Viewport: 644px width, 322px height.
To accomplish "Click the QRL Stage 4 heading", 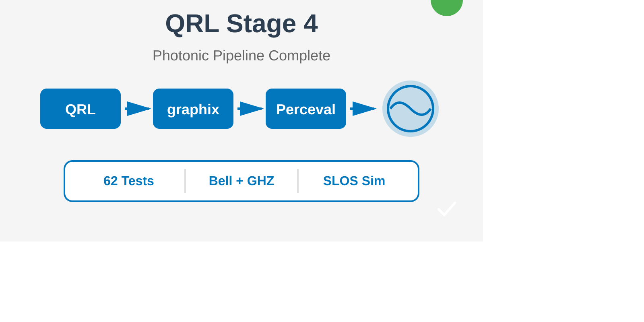I will [242, 24].
